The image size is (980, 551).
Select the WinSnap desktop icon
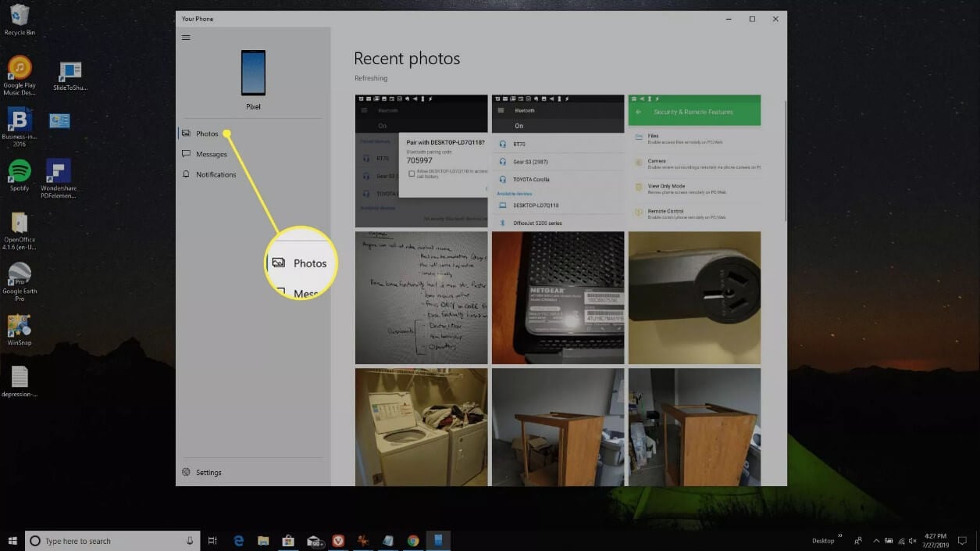[x=20, y=330]
